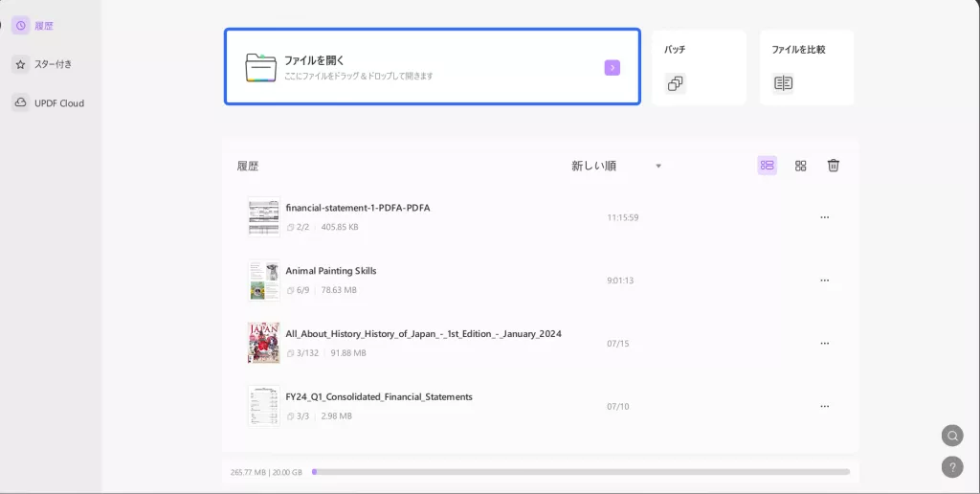Viewport: 980px width, 494px height.
Task: Click the 91.88 MB file size
Action: coord(348,353)
